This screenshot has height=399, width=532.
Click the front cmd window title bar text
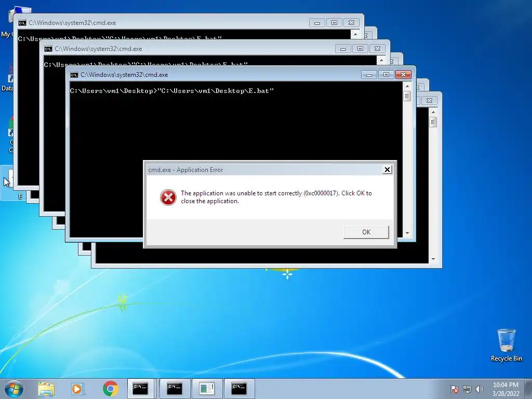124,75
